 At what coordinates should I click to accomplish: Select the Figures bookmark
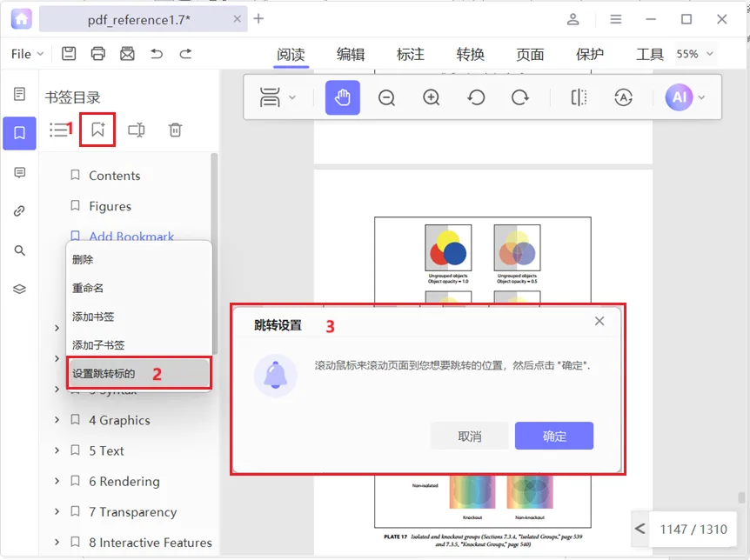pos(110,206)
